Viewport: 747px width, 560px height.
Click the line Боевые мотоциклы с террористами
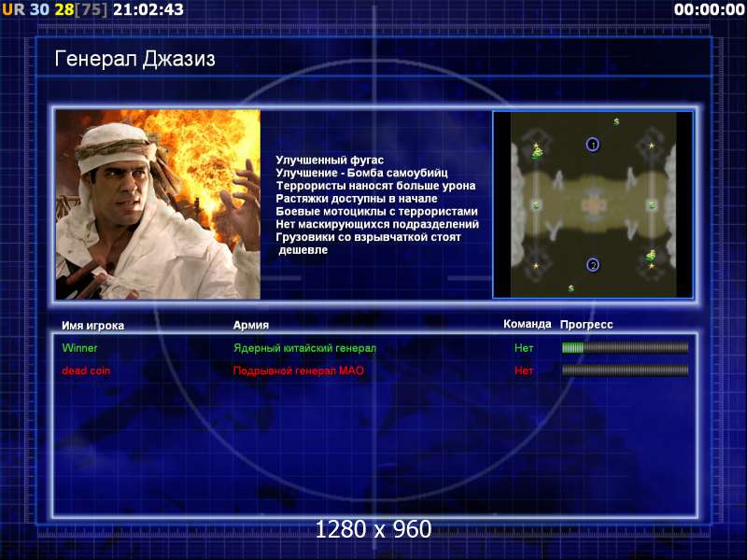(377, 212)
